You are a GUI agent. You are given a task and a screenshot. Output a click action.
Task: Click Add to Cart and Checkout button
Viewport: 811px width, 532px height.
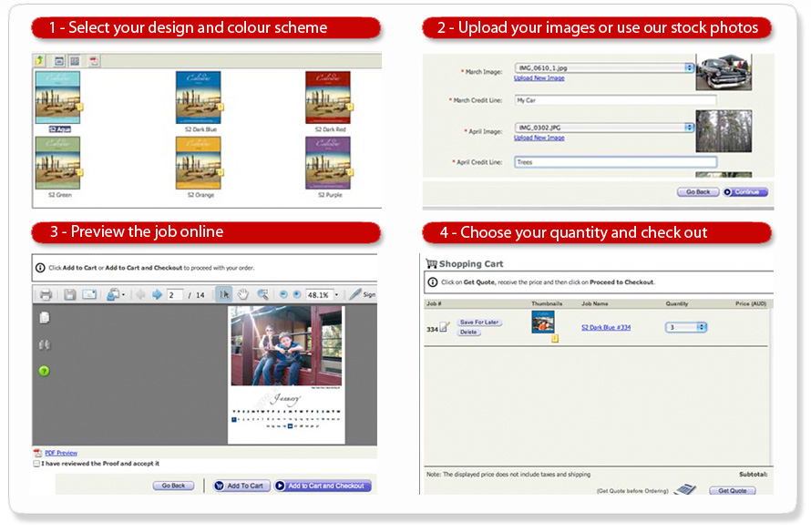pyautogui.click(x=323, y=486)
